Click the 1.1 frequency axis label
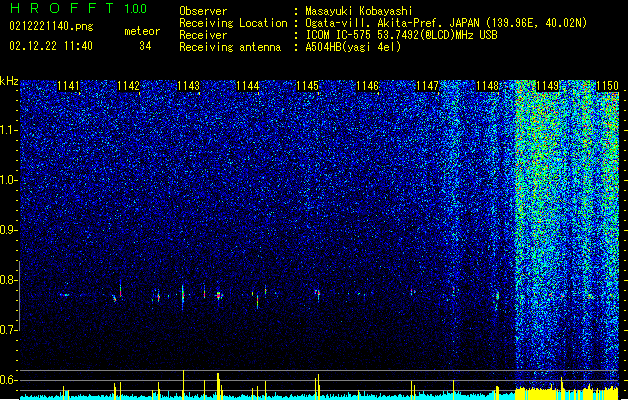The height and width of the screenshot is (400, 629). (9, 130)
